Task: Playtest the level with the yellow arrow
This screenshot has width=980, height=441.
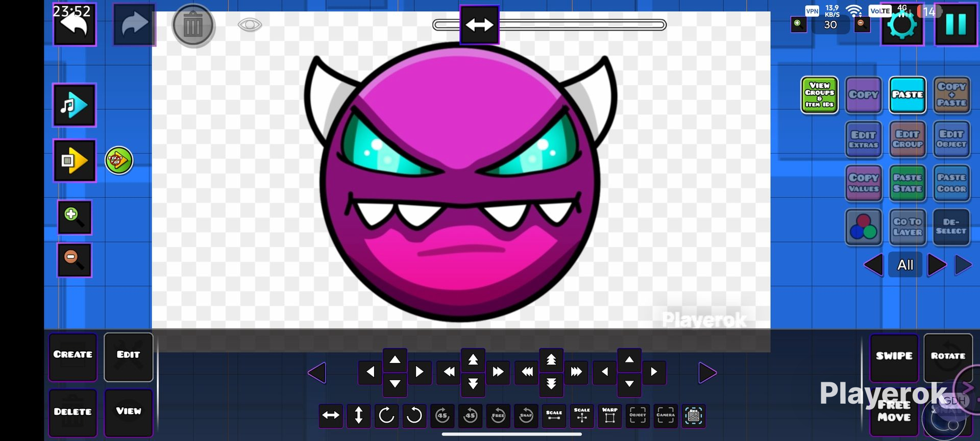Action: click(x=75, y=161)
